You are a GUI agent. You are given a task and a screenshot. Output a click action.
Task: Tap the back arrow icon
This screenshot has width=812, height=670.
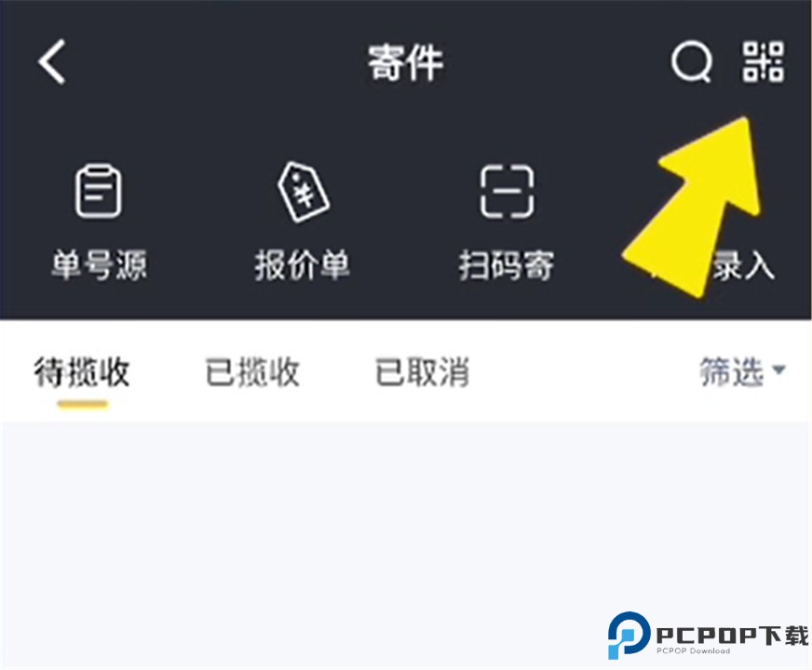(x=52, y=61)
